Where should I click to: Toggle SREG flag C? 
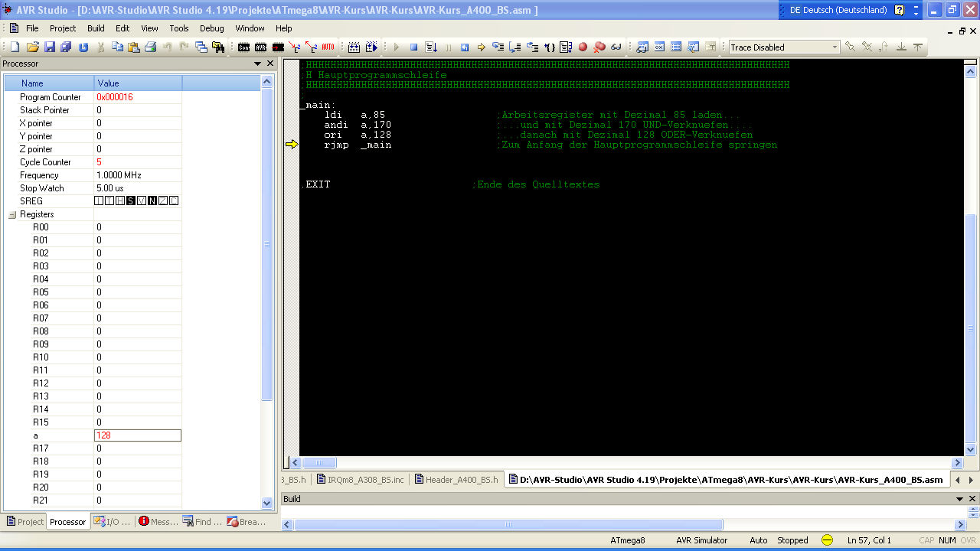[174, 201]
